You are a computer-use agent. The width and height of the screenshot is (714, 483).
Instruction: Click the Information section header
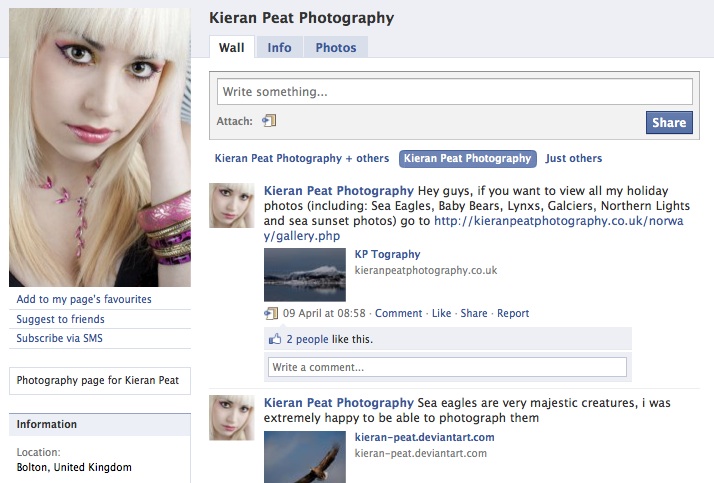coord(100,424)
